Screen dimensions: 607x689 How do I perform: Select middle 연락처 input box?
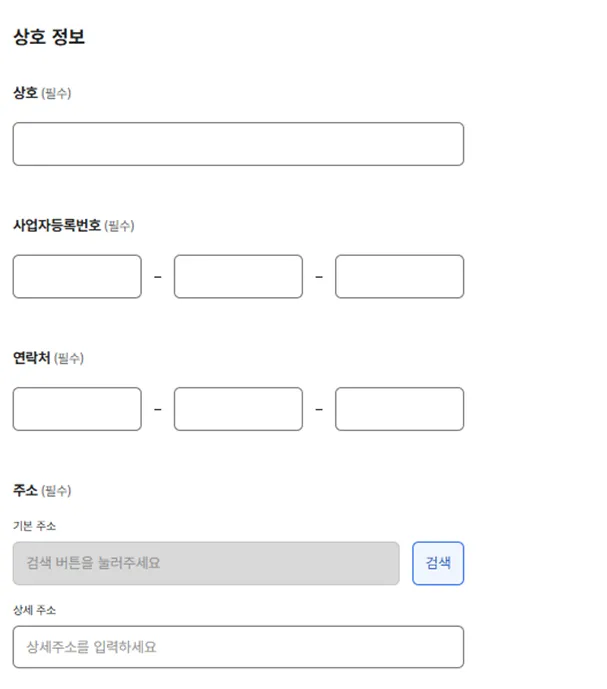[238, 409]
